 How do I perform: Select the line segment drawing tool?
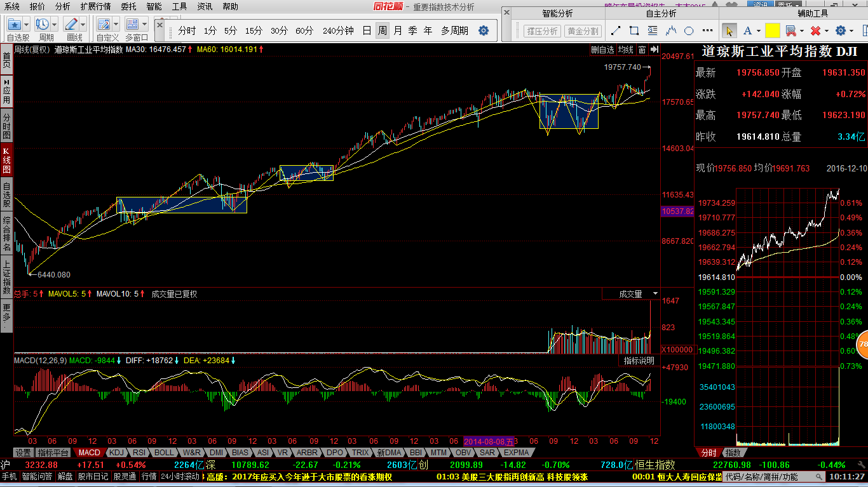click(x=615, y=30)
